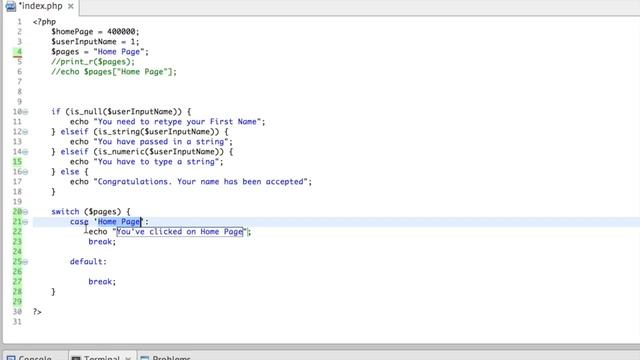Image resolution: width=640 pixels, height=360 pixels.
Task: Click "You have passed in a string" text
Action: pyautogui.click(x=161, y=142)
